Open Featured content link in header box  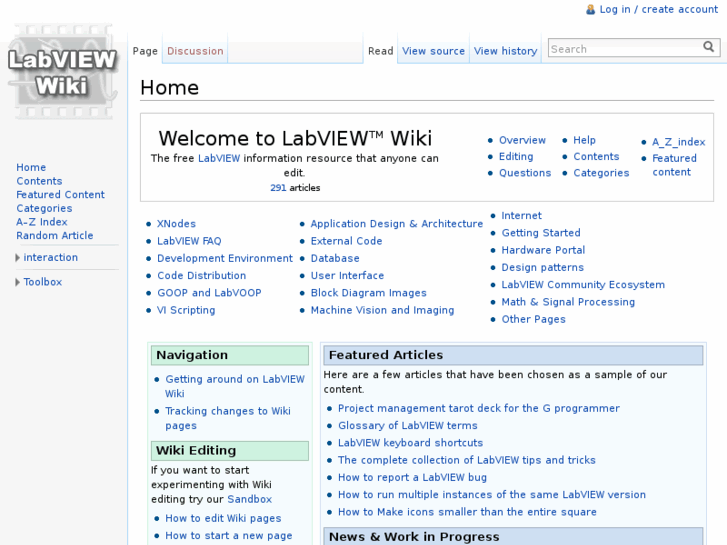pyautogui.click(x=674, y=165)
